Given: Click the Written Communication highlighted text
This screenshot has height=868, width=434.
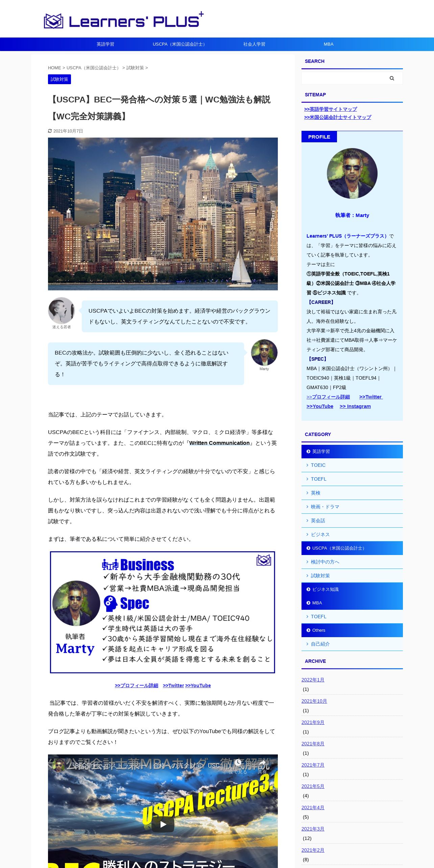Looking at the screenshot, I should pos(219,443).
